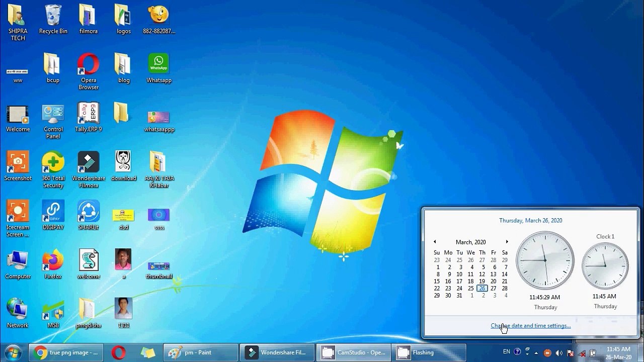Go to the previous month in calendar

pos(435,242)
